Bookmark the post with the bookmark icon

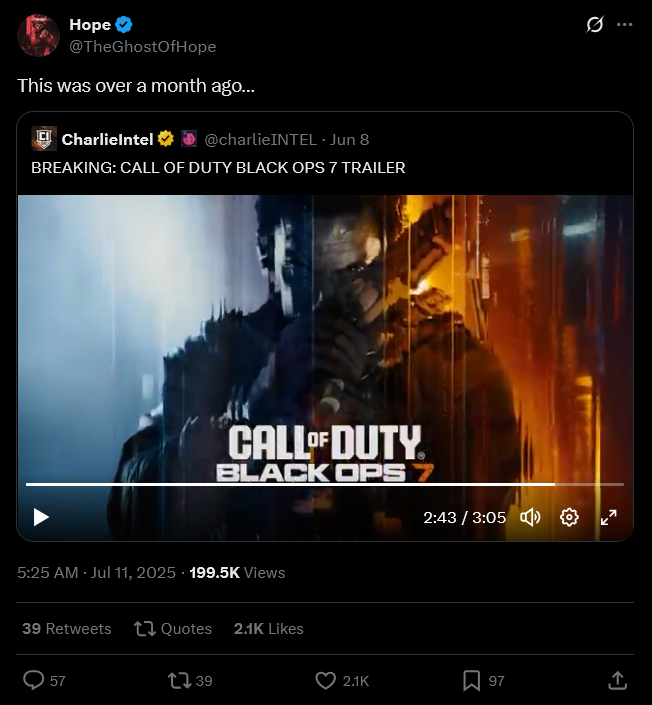click(x=471, y=681)
